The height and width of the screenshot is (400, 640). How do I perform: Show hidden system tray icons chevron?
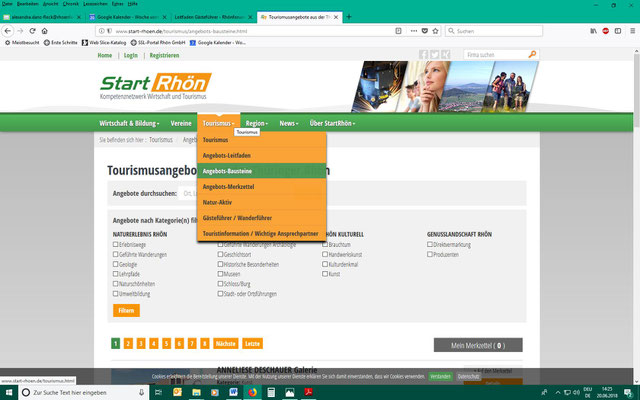click(x=558, y=392)
